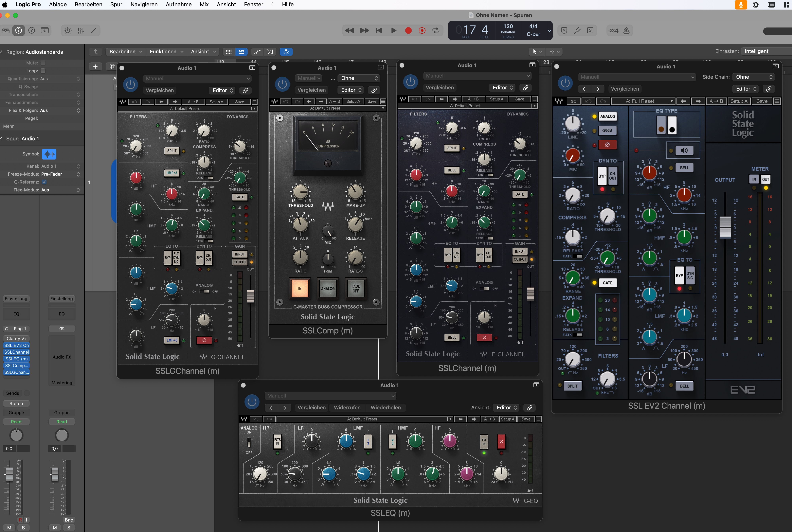This screenshot has width=792, height=532.
Task: Click the Waves undo arrow in SSLComp toolbar
Action: point(286,101)
